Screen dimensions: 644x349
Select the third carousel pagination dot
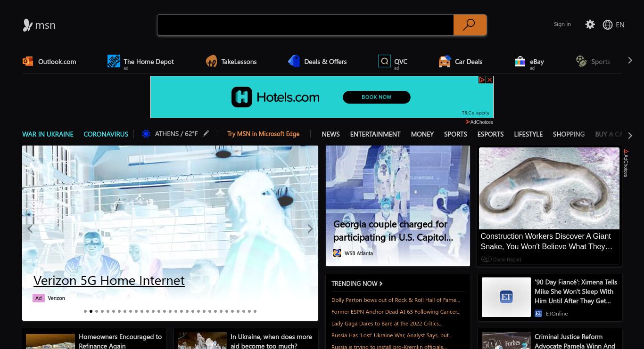97,311
